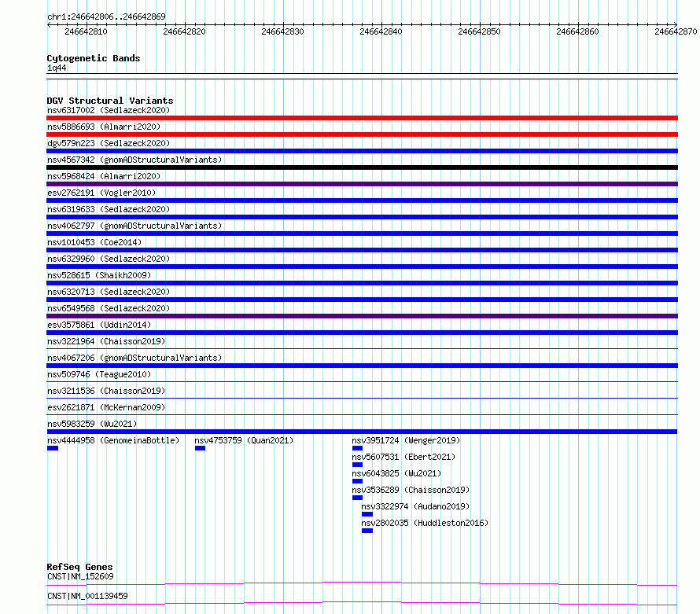Click small blue block under nsv2802035
Screen dimensions: 700x614
click(x=367, y=531)
